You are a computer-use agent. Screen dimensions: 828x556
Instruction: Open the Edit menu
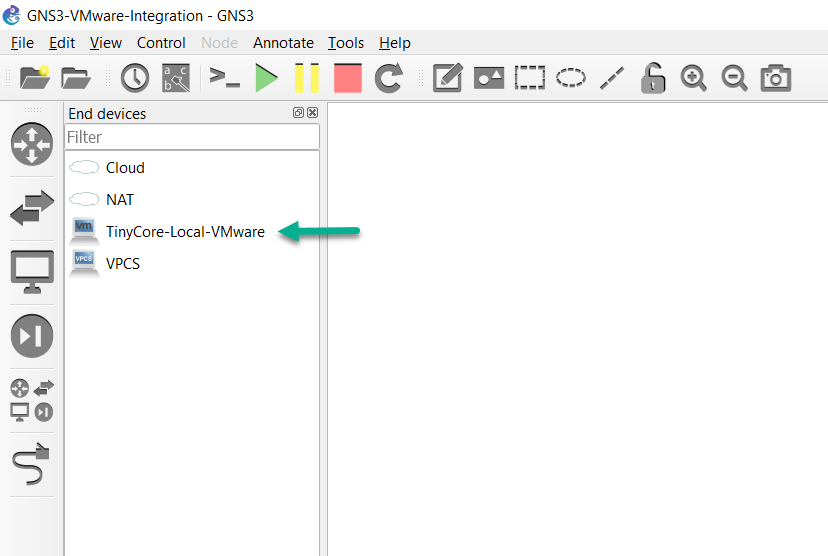click(62, 43)
